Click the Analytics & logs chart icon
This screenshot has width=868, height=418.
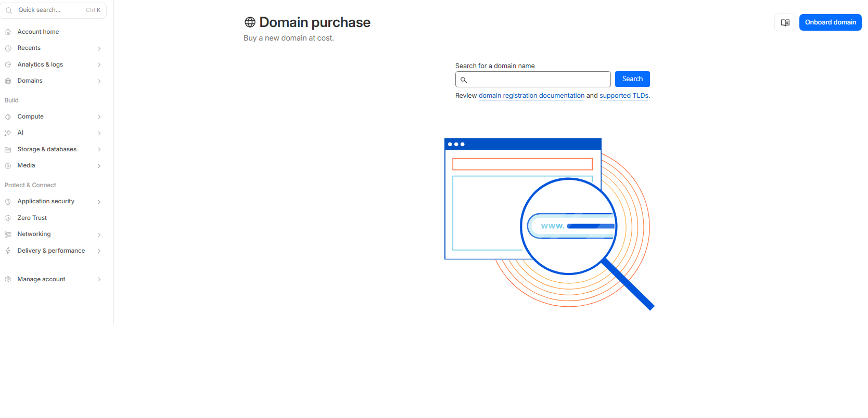[8, 64]
